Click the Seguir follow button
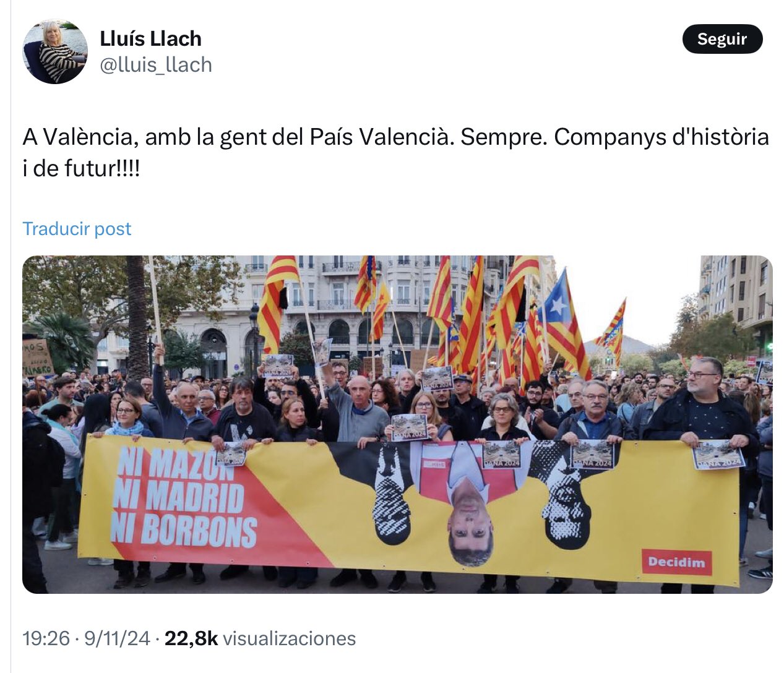Screen dimensions: 784x673 tap(722, 39)
